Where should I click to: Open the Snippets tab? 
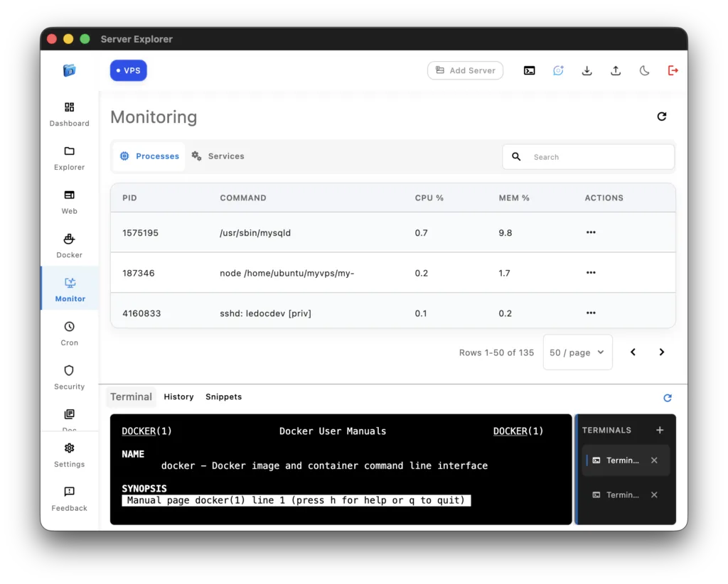(223, 396)
